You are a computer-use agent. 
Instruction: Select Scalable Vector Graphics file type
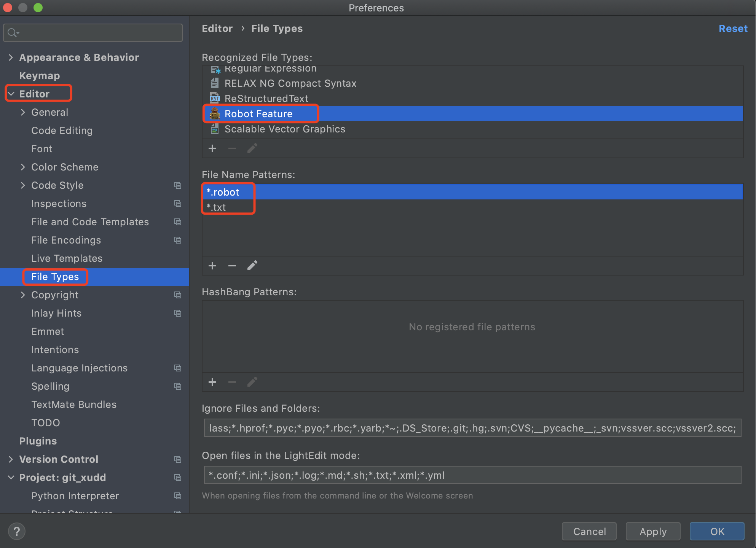[x=284, y=129]
